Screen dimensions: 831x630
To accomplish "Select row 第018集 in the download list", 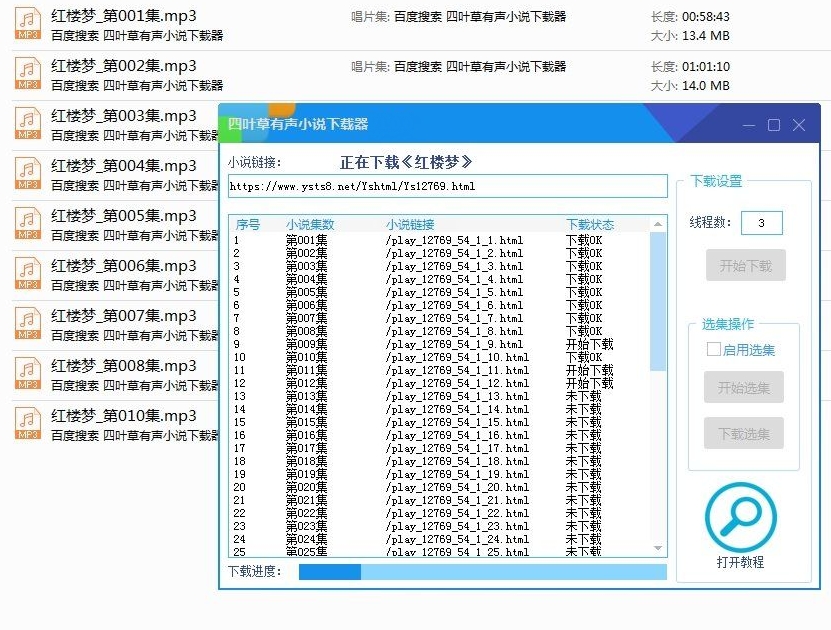I will click(x=439, y=461).
